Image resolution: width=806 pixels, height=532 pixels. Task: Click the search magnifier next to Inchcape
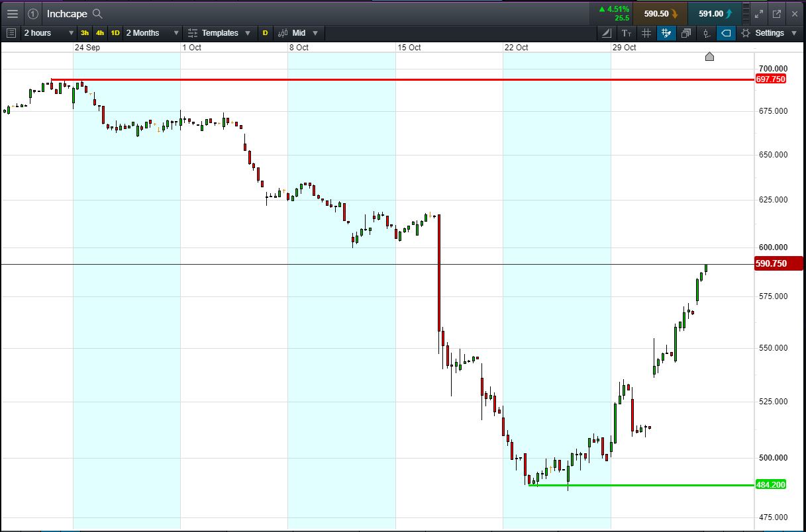click(x=96, y=13)
